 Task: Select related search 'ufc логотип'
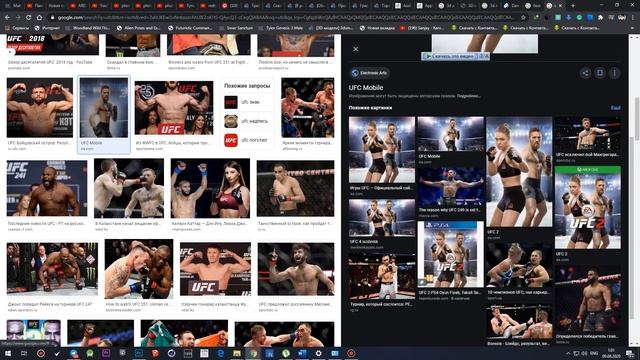pos(247,140)
